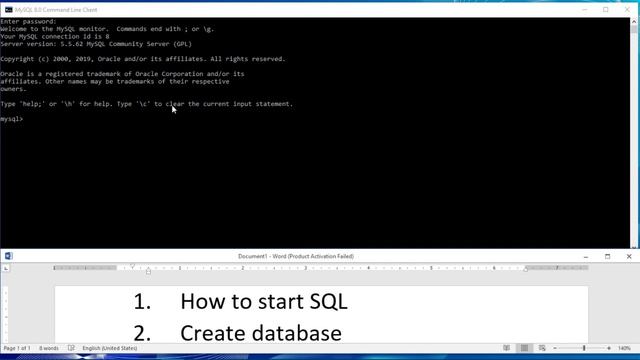640x360 pixels.
Task: Click the 'Enter password:' line in console
Action: [x=28, y=22]
